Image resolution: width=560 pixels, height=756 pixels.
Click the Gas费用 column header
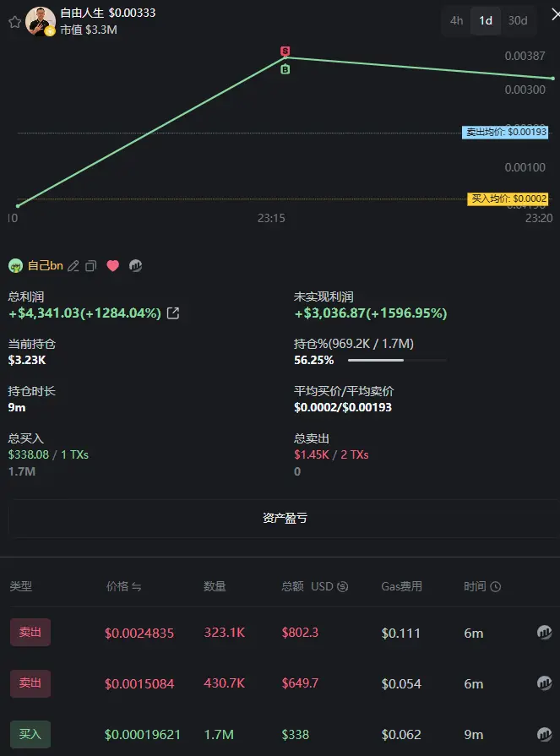(402, 586)
